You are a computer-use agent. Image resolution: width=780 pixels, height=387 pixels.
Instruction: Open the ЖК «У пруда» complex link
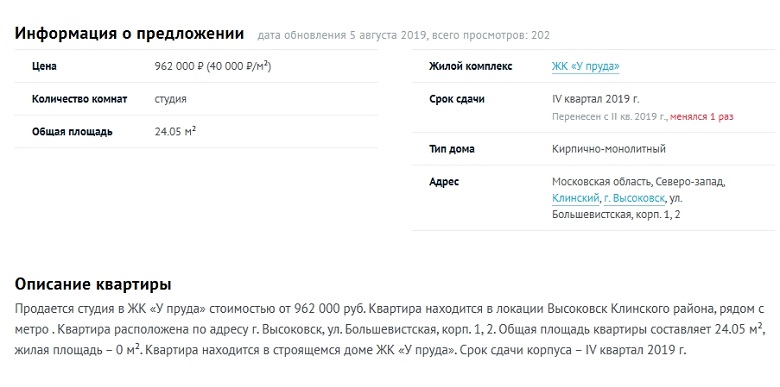pos(585,67)
